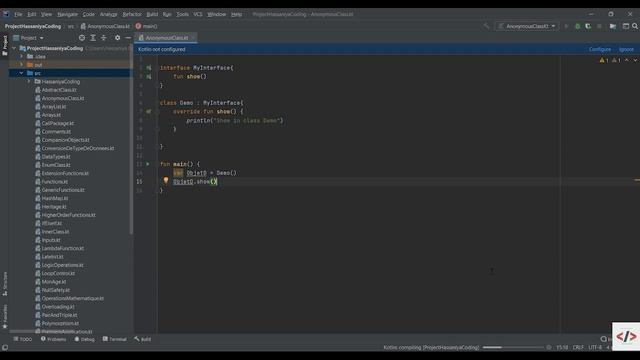Viewport: 640px width, 360px height.
Task: Open the Refactor menu
Action: coord(132,14)
